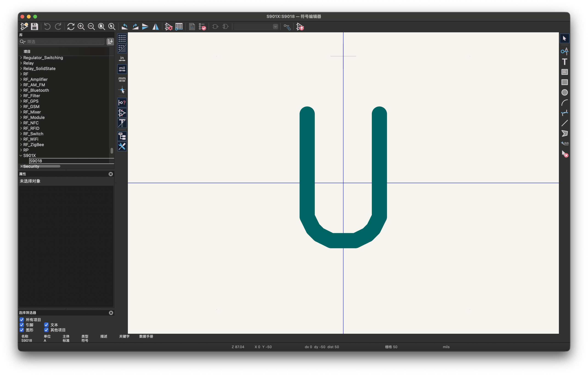Save the symbol library changes

pos(34,26)
